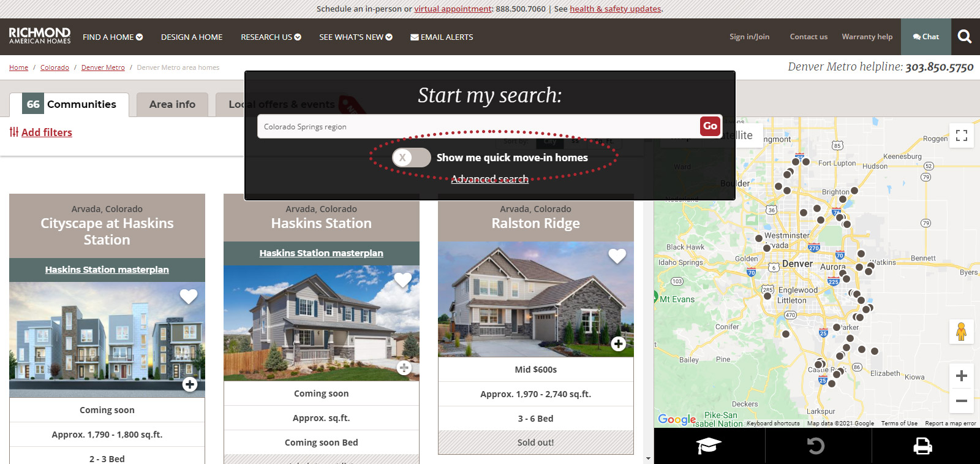Expand the Research Us menu
This screenshot has width=980, height=464.
(x=271, y=37)
